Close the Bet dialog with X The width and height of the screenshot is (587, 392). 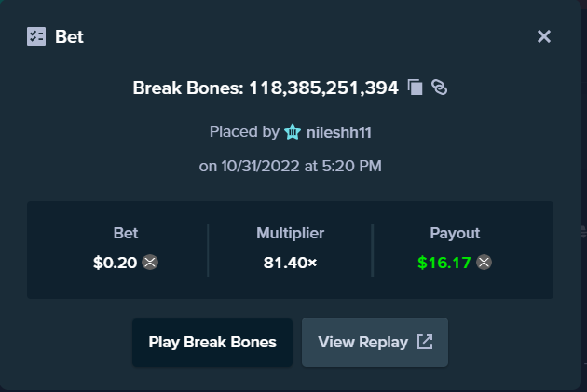click(544, 36)
